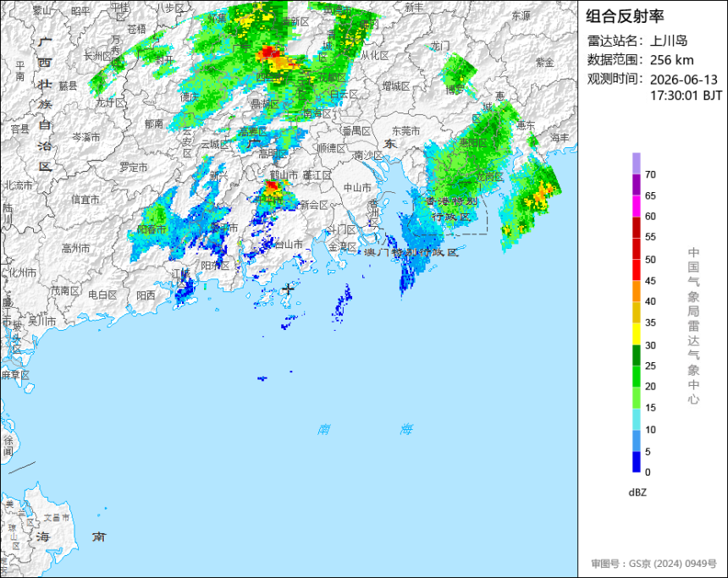This screenshot has height=578, width=728.
Task: Click the 化州市 map label
Action: click(22, 272)
